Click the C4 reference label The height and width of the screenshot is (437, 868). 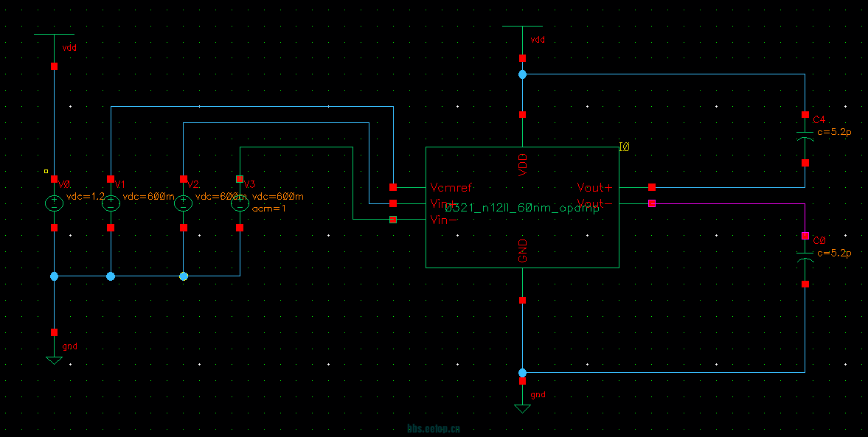tap(819, 119)
